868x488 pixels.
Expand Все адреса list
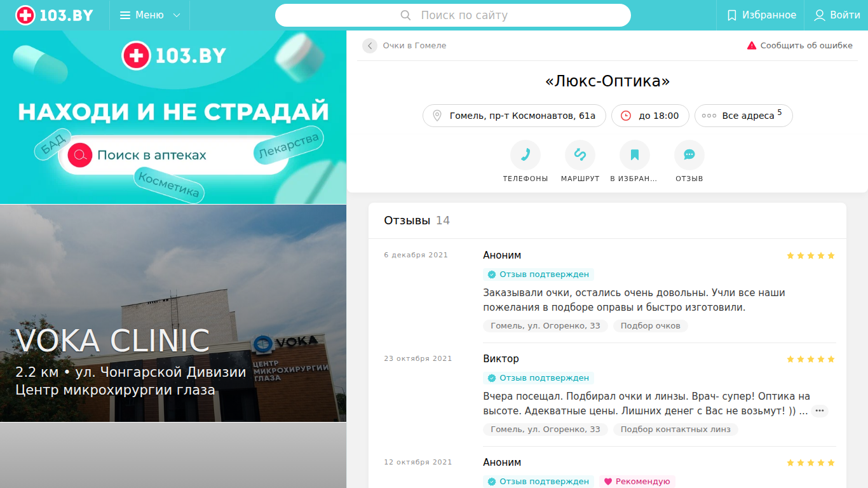pos(743,116)
